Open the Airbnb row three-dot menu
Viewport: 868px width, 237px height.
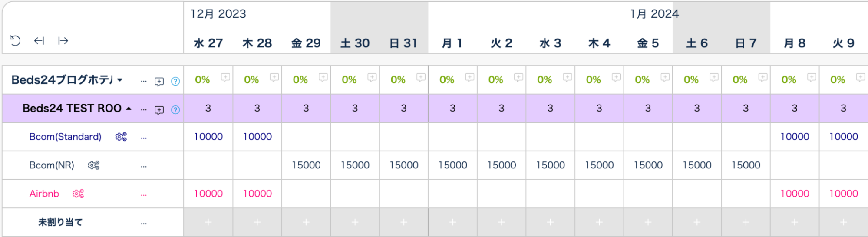pyautogui.click(x=144, y=195)
